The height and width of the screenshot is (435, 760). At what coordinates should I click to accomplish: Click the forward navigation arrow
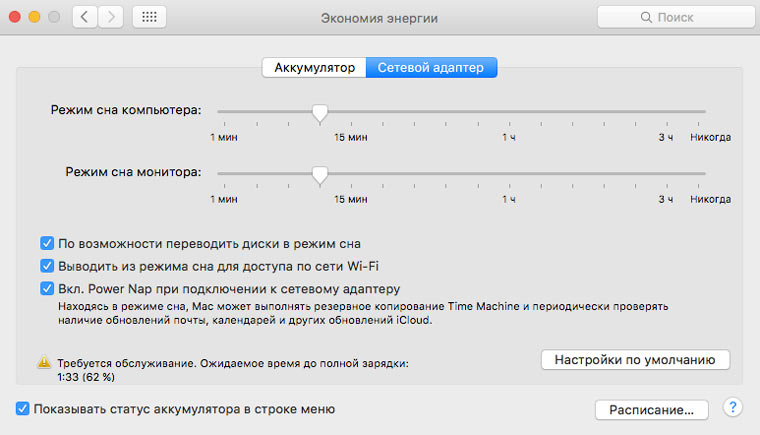pos(111,17)
